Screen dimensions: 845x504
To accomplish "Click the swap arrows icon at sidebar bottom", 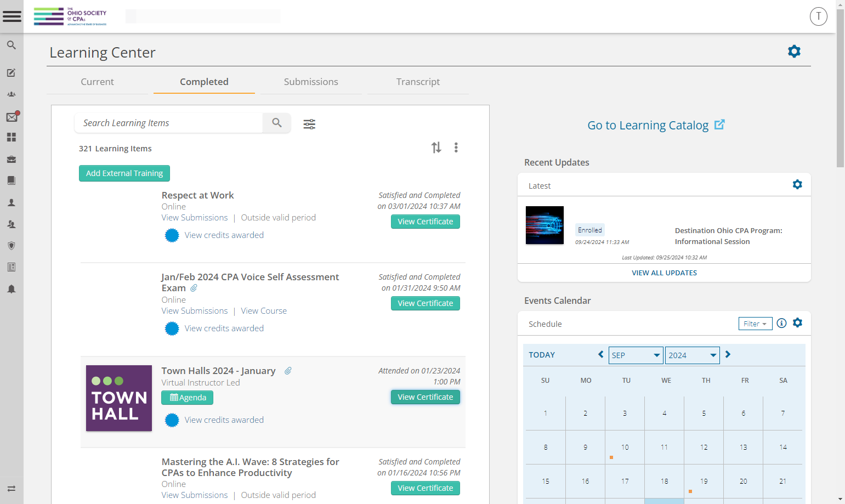I will (11, 489).
